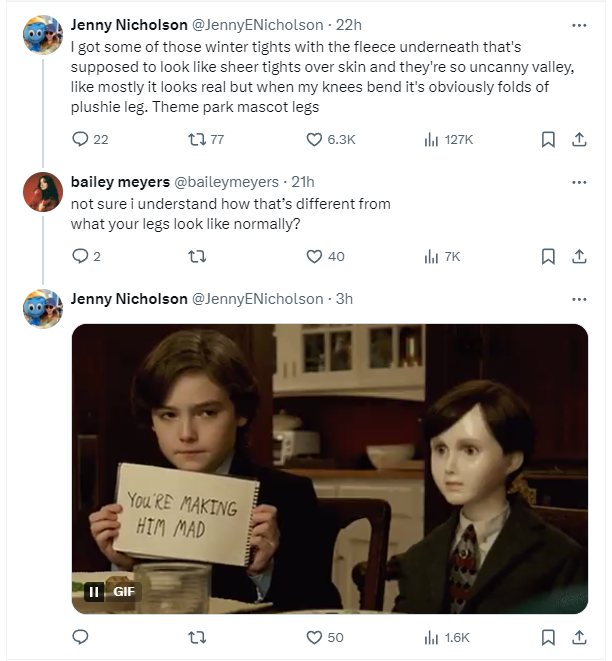Share the first tweet via upload icon
The width and height of the screenshot is (612, 661).
[x=579, y=139]
